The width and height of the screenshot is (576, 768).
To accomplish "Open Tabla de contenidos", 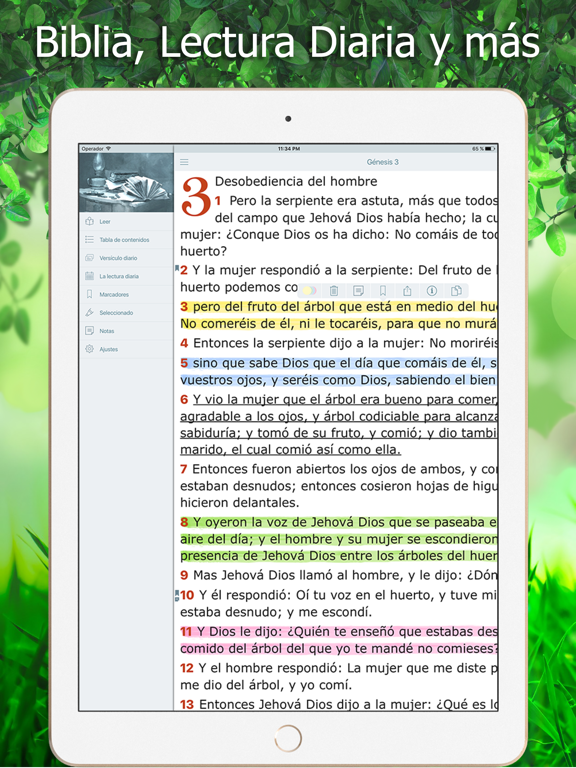I will [x=126, y=240].
